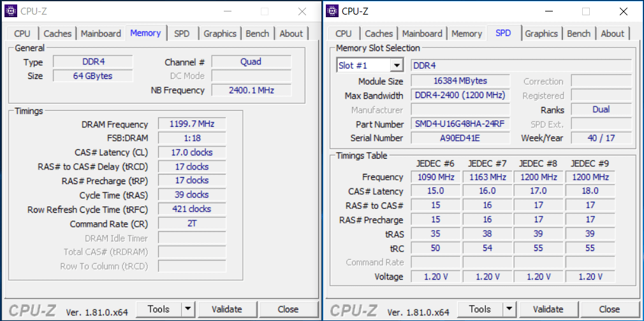644x321 pixels.
Task: Click the DDR4 memory Type field
Action: click(x=93, y=62)
